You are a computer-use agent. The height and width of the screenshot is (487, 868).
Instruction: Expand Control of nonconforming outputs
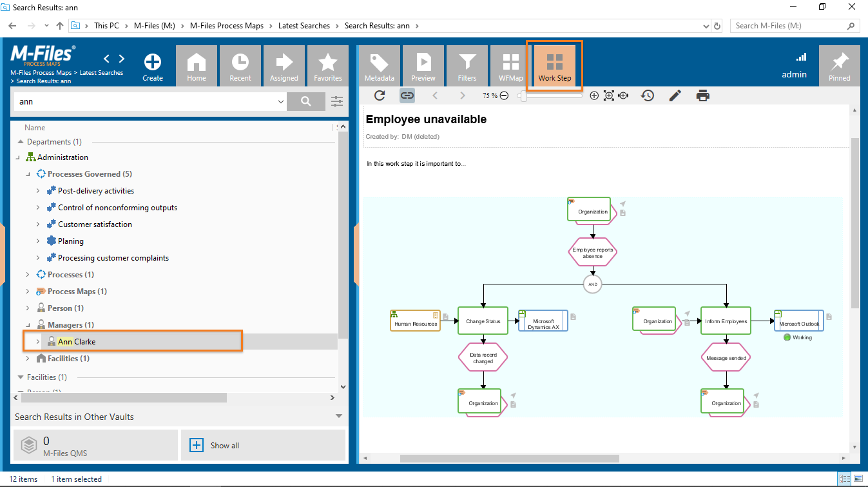[x=38, y=208]
